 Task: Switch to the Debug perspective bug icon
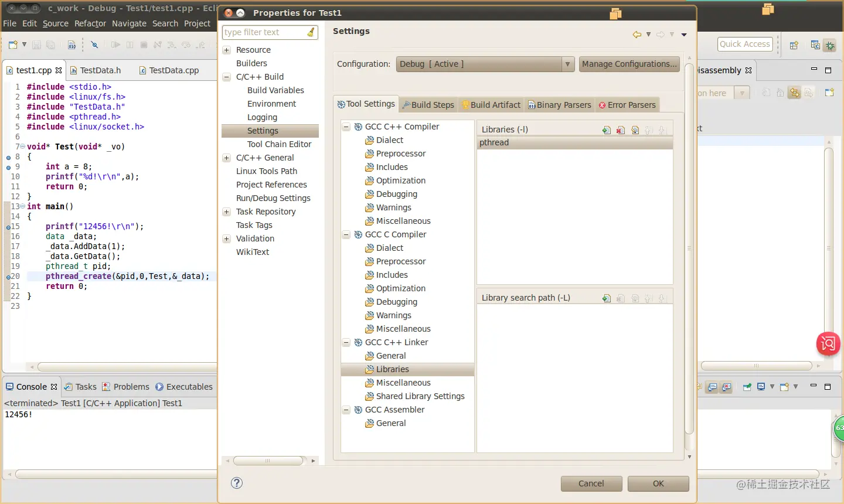pyautogui.click(x=830, y=45)
